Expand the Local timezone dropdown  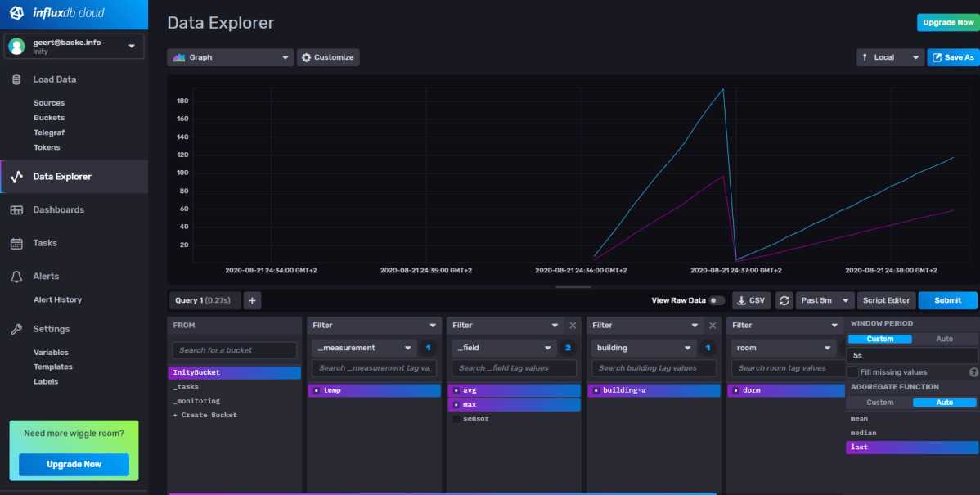click(890, 57)
